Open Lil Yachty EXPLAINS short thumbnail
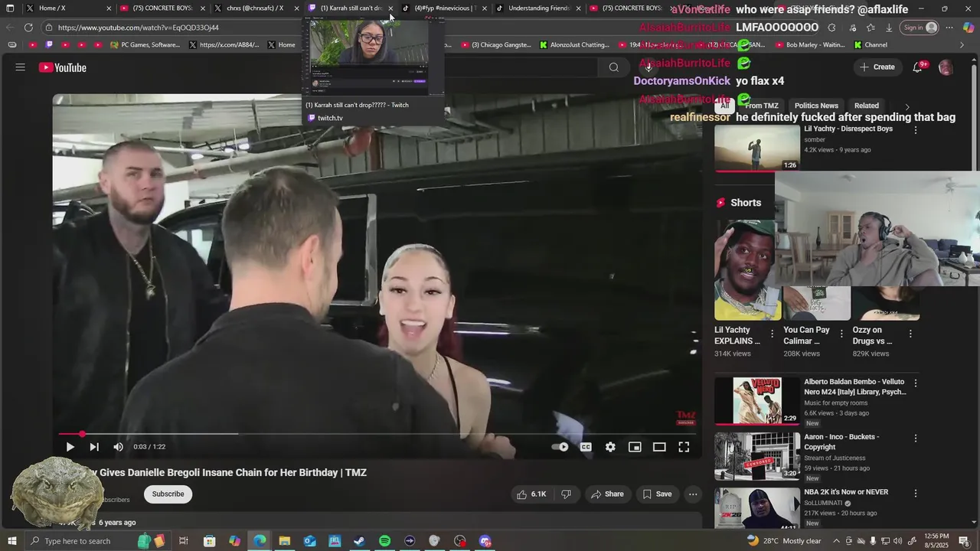This screenshot has height=551, width=980. point(748,270)
